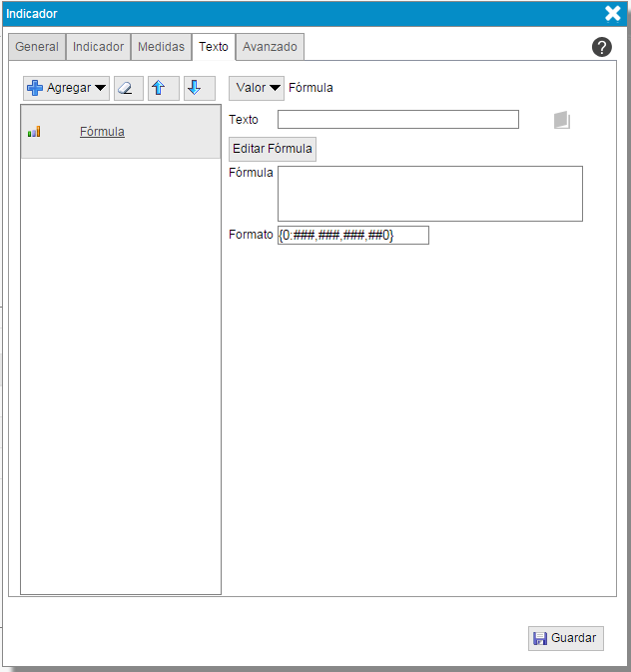The width and height of the screenshot is (631, 672).
Task: Click the bar chart icon beside Fórmula
Action: pyautogui.click(x=34, y=131)
